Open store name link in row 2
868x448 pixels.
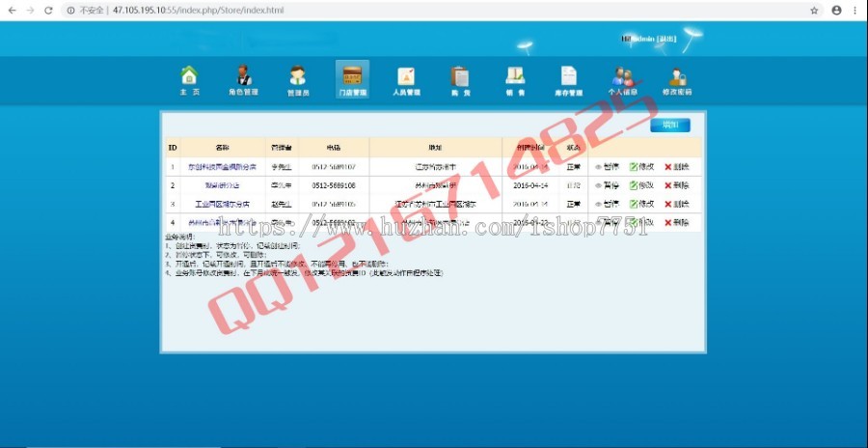coord(222,185)
